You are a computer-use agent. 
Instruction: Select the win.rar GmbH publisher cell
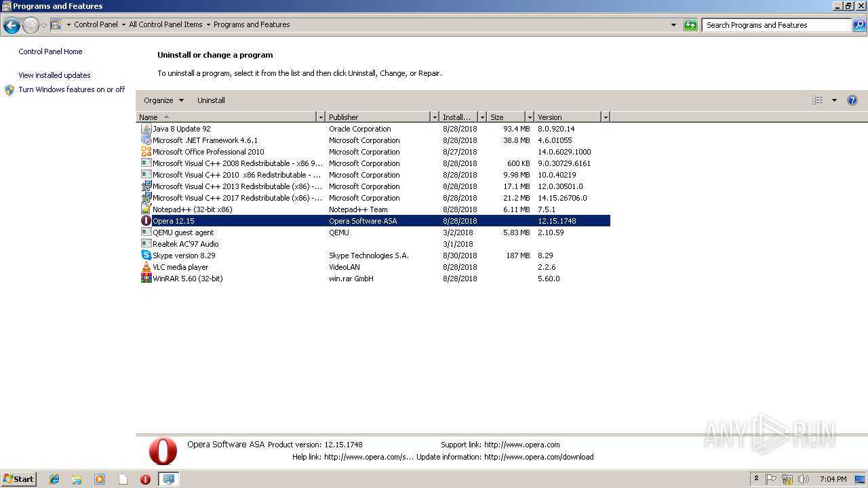click(351, 279)
